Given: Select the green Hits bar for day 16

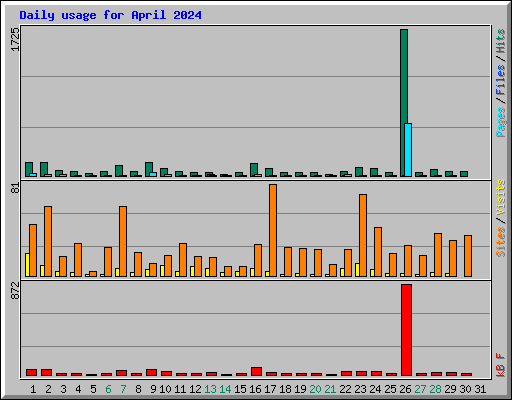Looking at the screenshot, I should coord(253,170).
